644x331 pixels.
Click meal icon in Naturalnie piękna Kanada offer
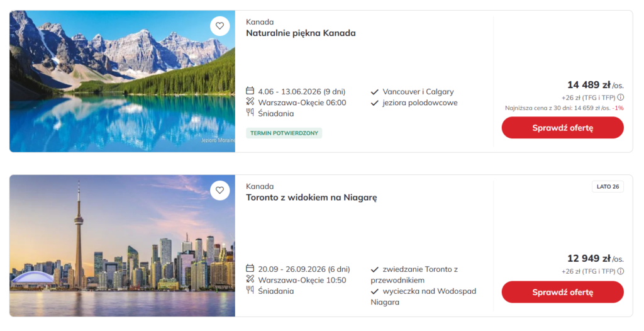250,113
